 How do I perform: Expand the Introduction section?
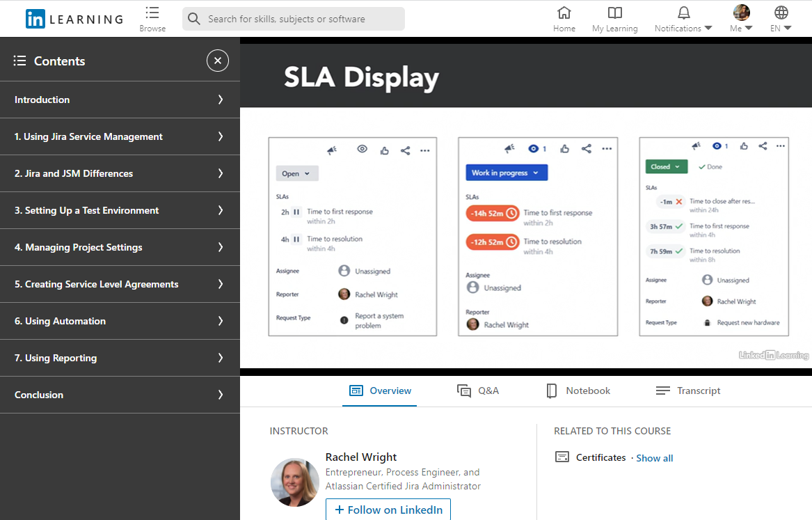120,100
